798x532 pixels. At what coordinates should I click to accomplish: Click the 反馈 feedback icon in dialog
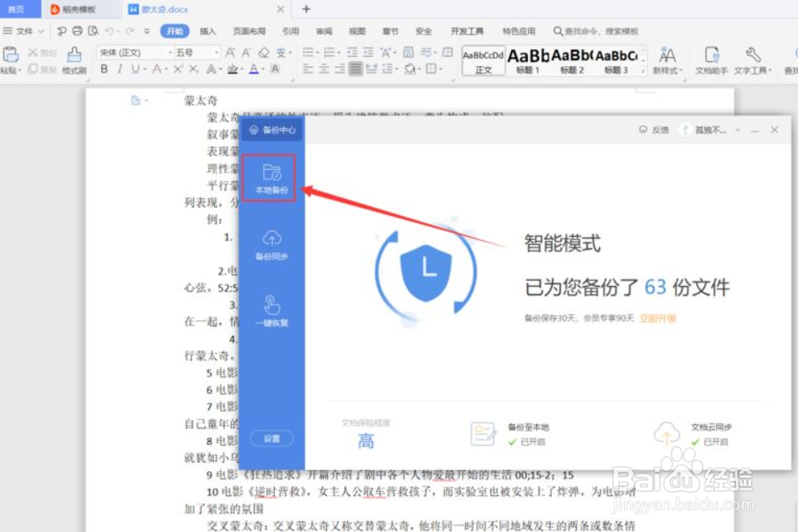click(643, 130)
